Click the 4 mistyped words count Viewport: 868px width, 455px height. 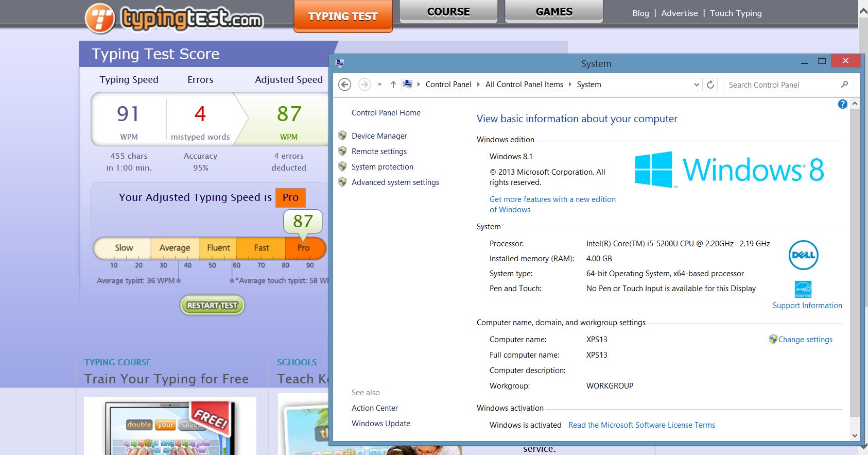pos(200,114)
